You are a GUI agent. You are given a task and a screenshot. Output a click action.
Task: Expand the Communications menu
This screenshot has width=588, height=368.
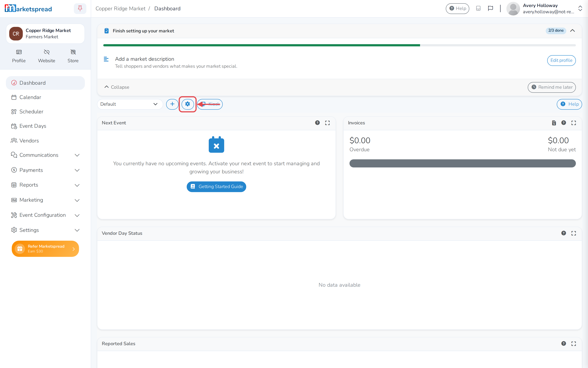(45, 155)
